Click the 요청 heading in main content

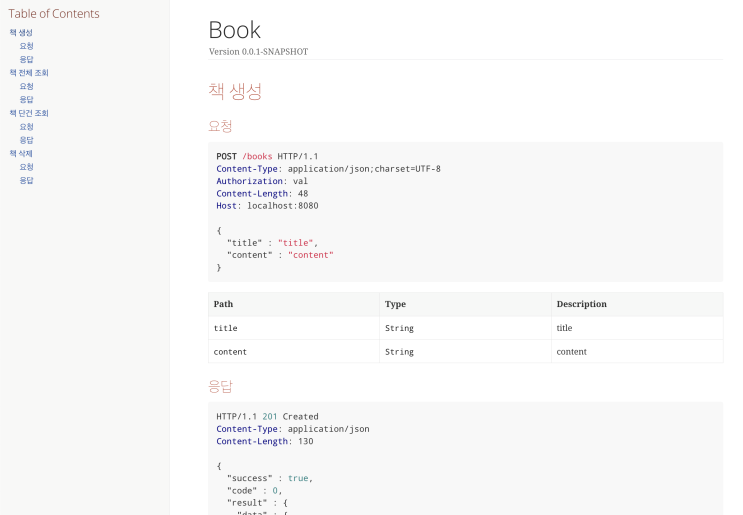[220, 126]
